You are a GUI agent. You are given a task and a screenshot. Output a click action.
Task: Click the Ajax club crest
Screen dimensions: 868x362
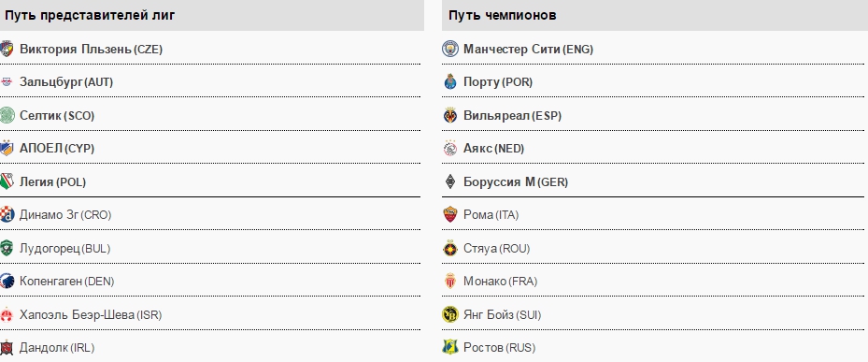[450, 149]
